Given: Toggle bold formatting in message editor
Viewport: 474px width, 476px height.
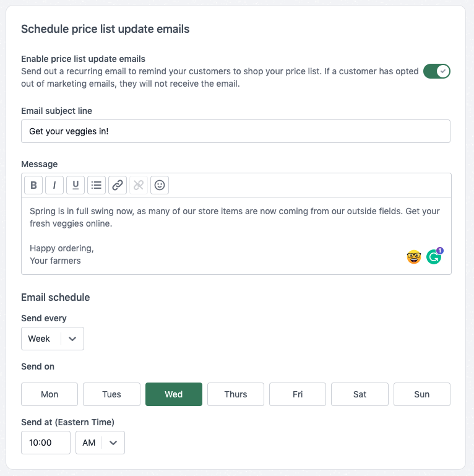Looking at the screenshot, I should pyautogui.click(x=33, y=184).
